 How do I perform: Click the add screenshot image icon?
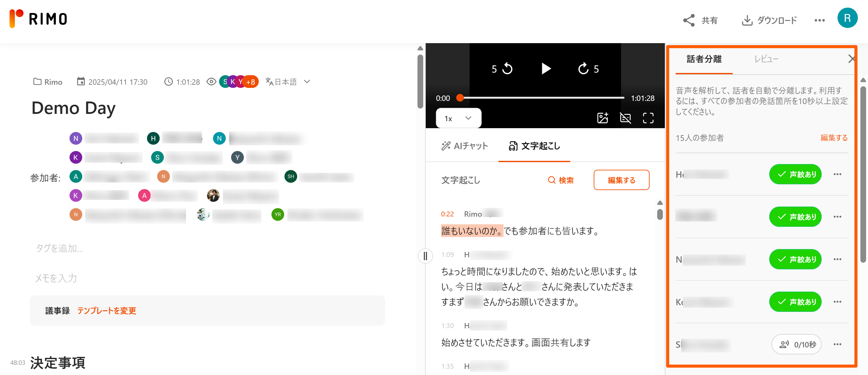click(602, 118)
